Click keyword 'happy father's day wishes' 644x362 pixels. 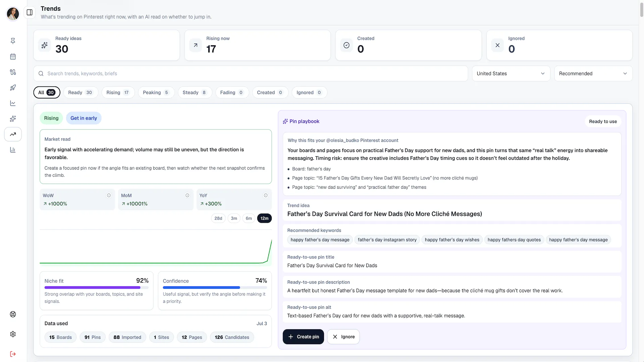click(x=452, y=240)
